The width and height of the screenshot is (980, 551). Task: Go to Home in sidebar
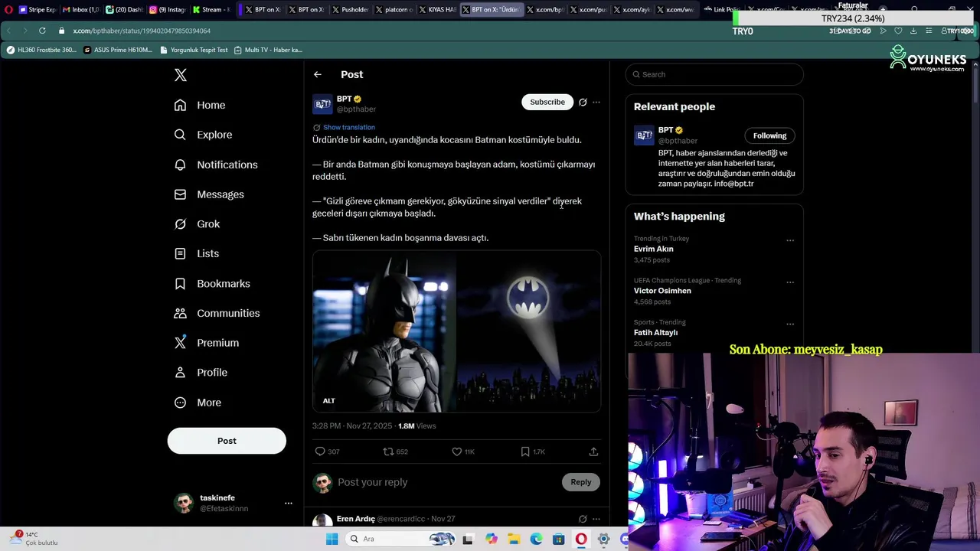click(x=200, y=105)
